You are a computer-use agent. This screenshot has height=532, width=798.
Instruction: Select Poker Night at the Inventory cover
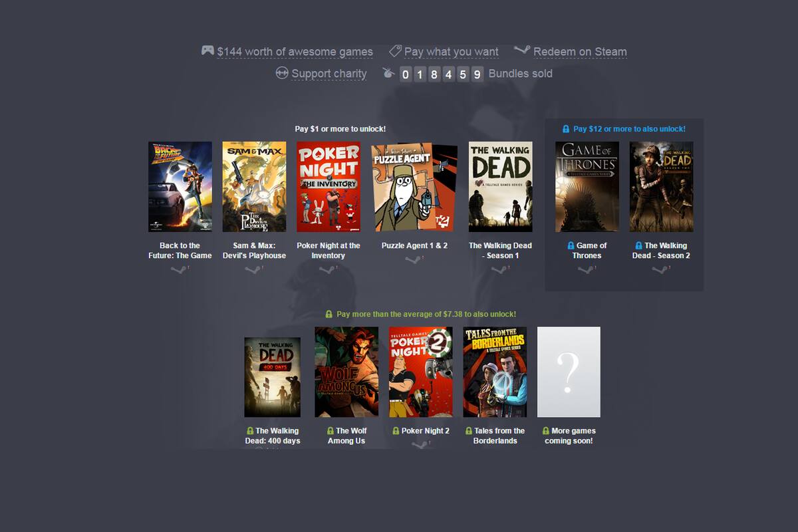329,187
